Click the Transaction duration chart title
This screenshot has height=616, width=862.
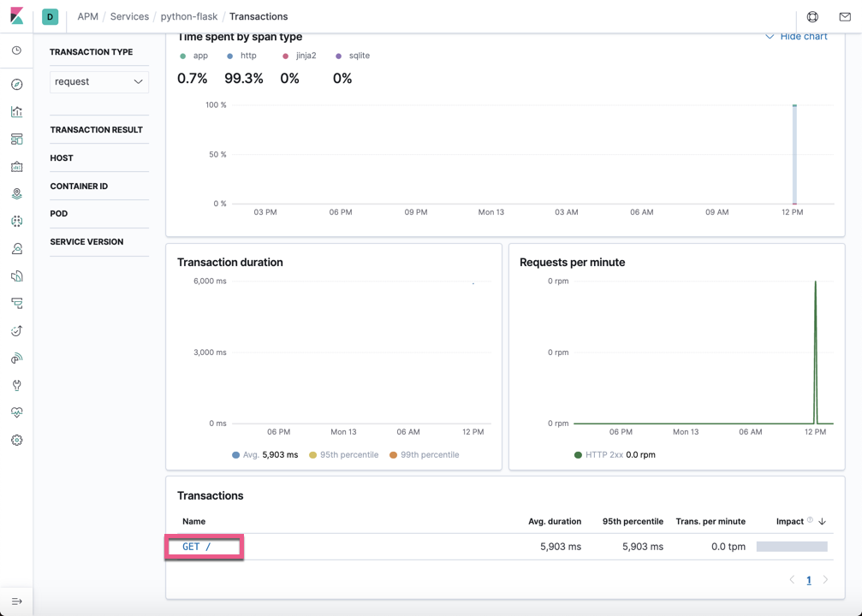[x=229, y=262]
